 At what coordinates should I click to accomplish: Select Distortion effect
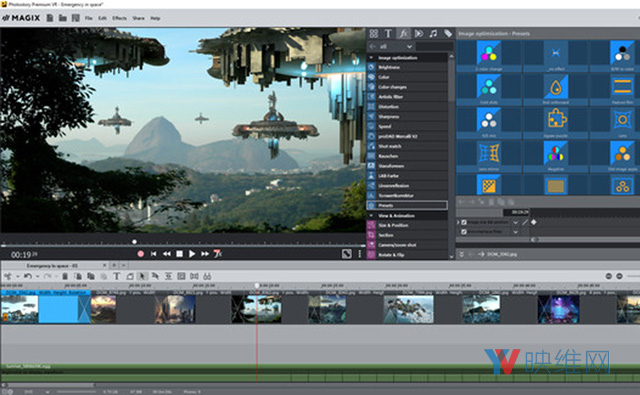(407, 107)
